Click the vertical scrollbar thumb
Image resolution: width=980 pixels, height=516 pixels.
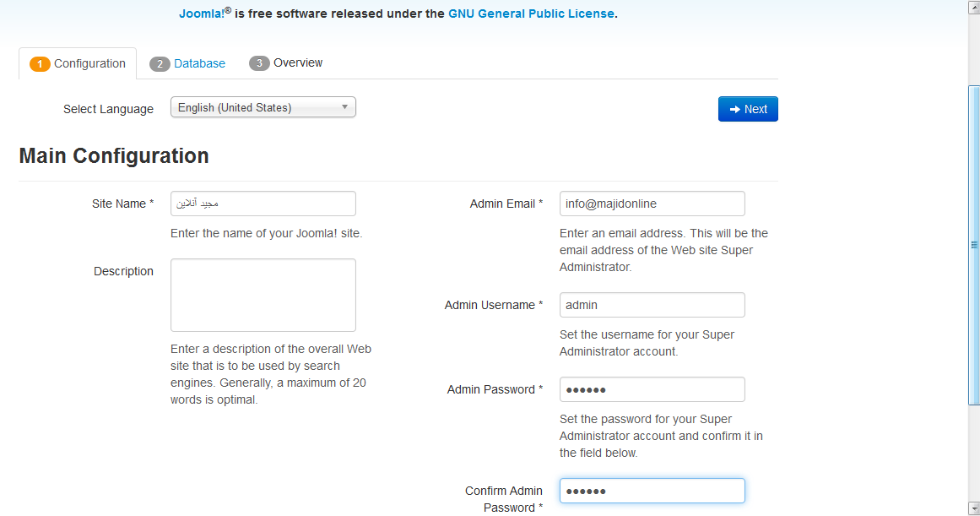click(x=974, y=245)
